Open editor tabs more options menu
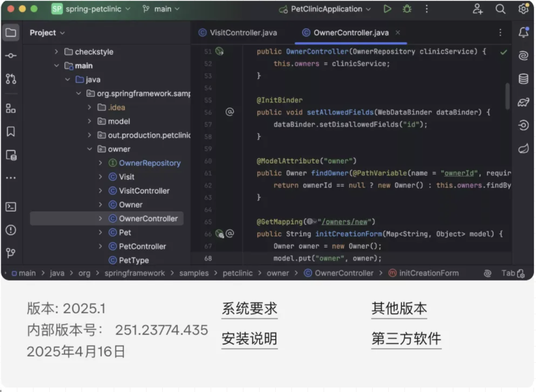The image size is (536, 392). (500, 32)
